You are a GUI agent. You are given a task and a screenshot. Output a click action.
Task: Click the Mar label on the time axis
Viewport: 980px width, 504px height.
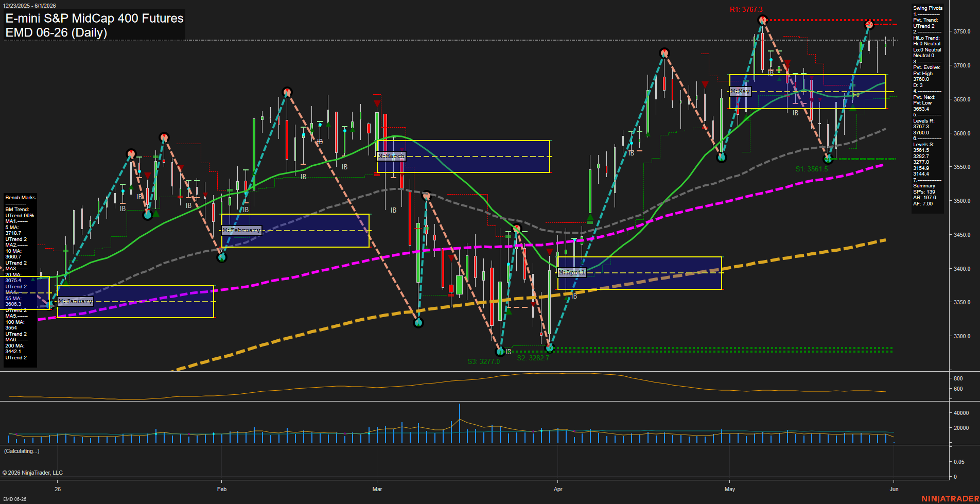(377, 489)
